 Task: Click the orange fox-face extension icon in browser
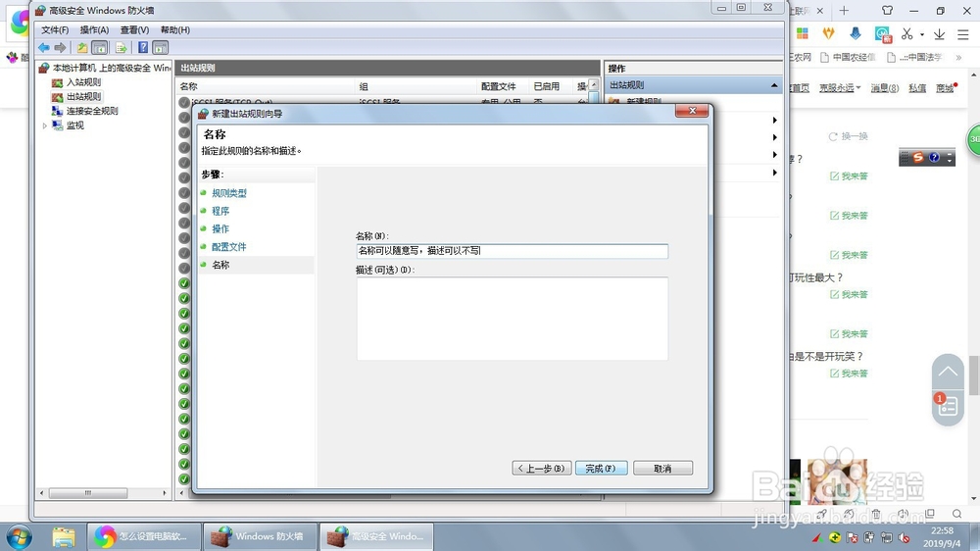point(829,33)
